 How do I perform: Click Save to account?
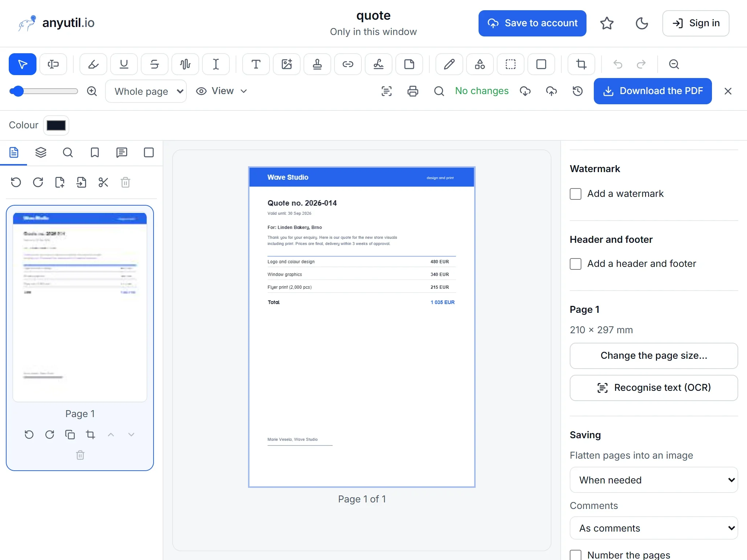(533, 23)
